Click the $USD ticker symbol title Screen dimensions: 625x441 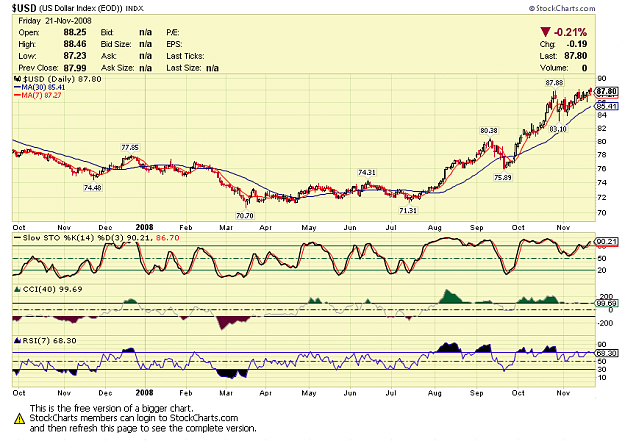[24, 8]
